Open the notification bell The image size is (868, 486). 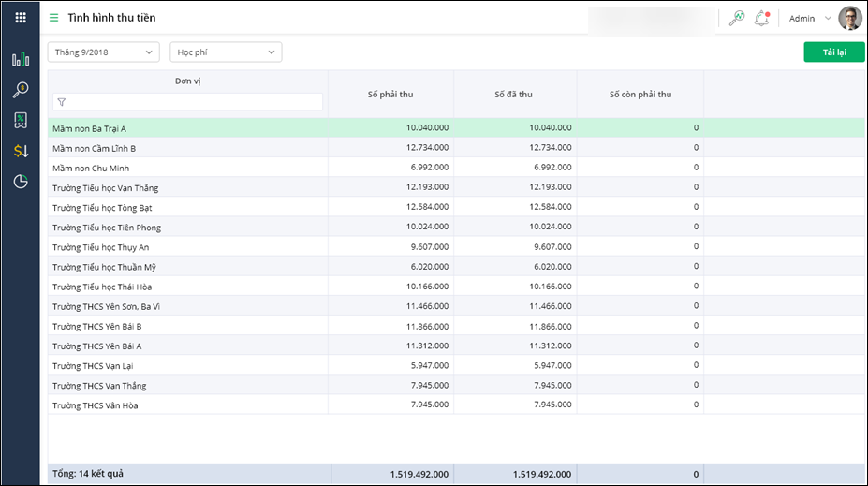tap(761, 19)
